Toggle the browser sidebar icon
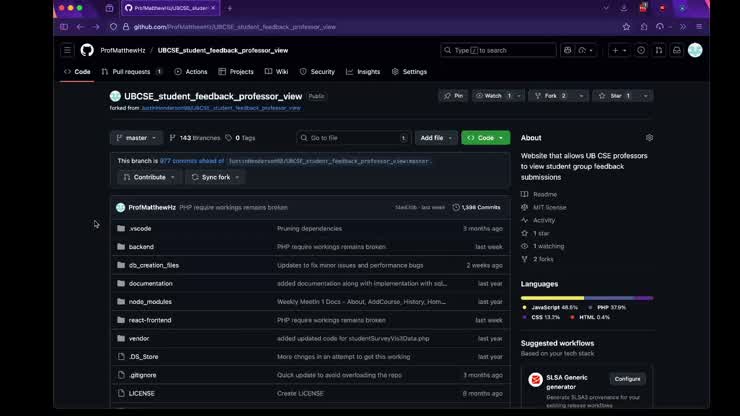 click(64, 27)
